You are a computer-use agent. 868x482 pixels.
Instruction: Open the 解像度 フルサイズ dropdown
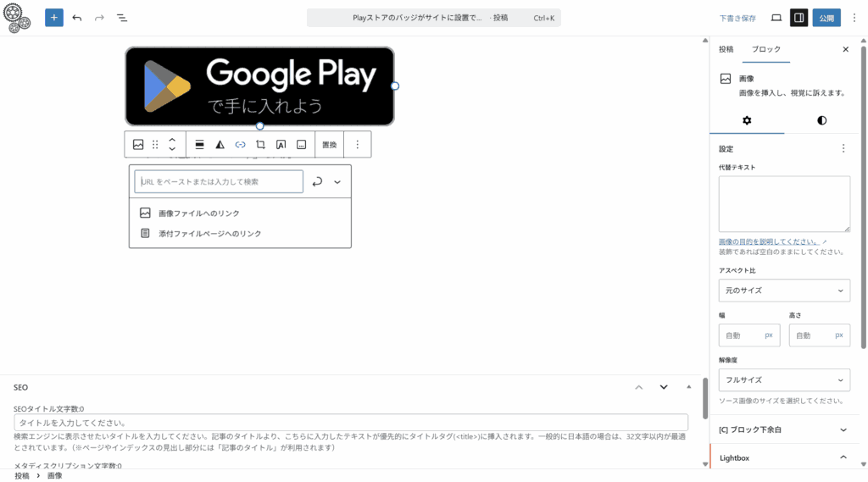click(x=784, y=380)
